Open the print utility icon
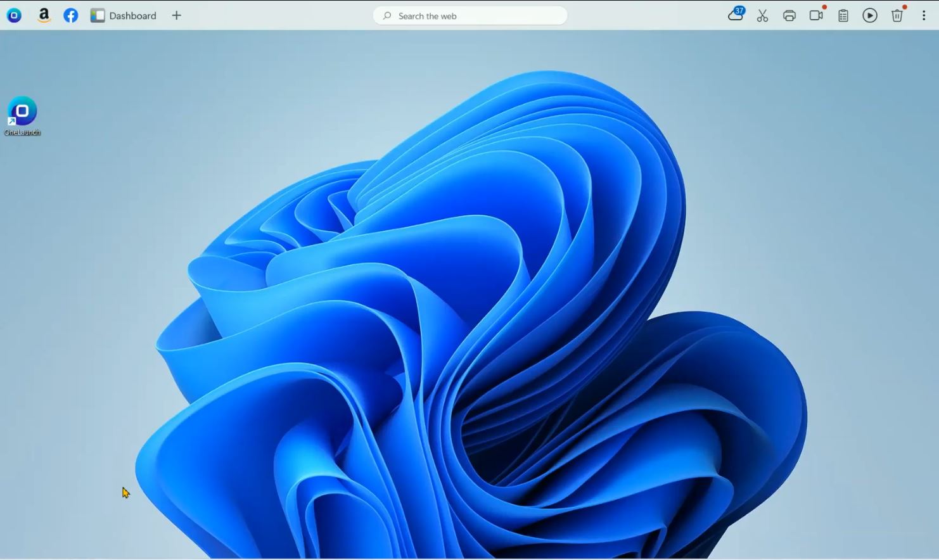 (x=789, y=15)
